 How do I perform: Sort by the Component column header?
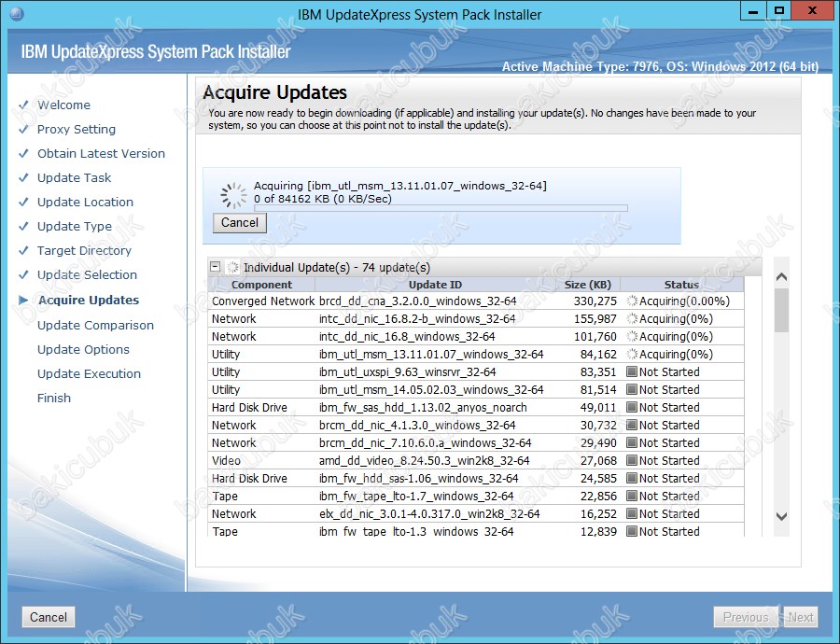261,285
